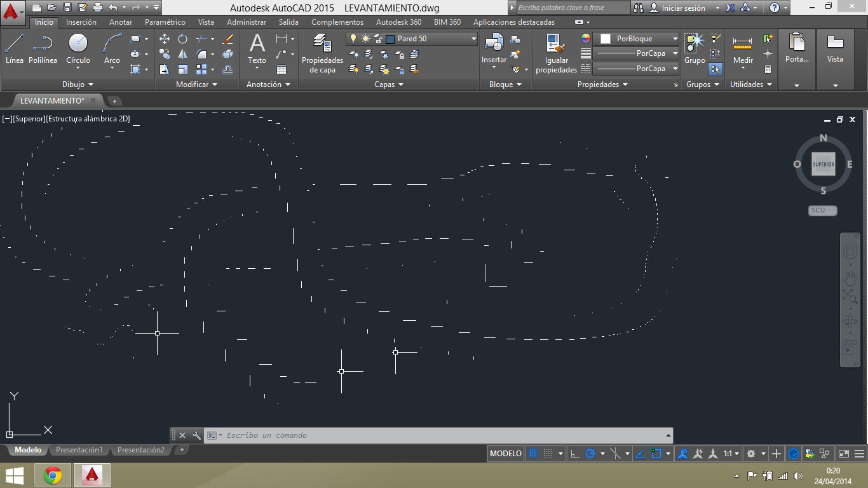Open Propiedades de capa manager
The height and width of the screenshot is (488, 868).
[x=322, y=53]
